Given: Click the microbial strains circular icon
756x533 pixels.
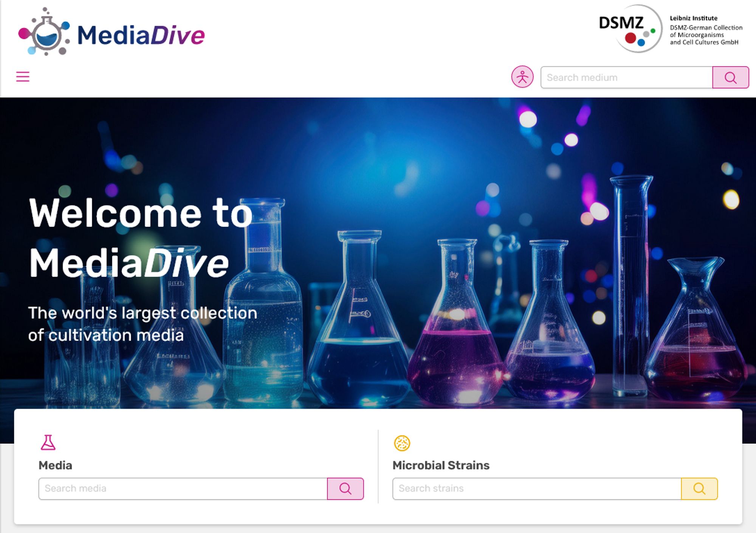Looking at the screenshot, I should click(402, 443).
